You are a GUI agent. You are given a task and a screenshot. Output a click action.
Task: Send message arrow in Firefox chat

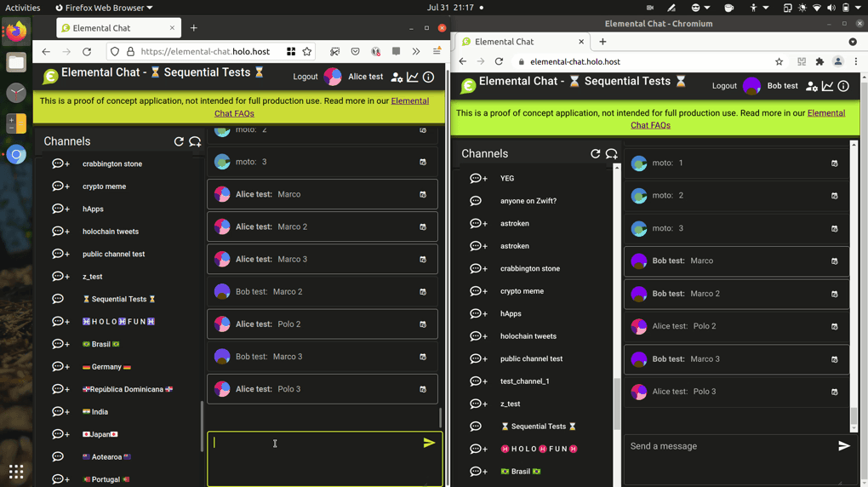pos(429,443)
